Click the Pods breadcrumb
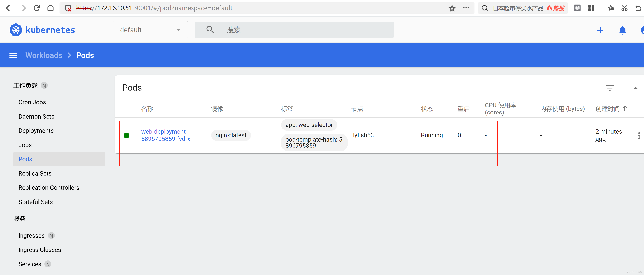644x275 pixels. tap(85, 55)
